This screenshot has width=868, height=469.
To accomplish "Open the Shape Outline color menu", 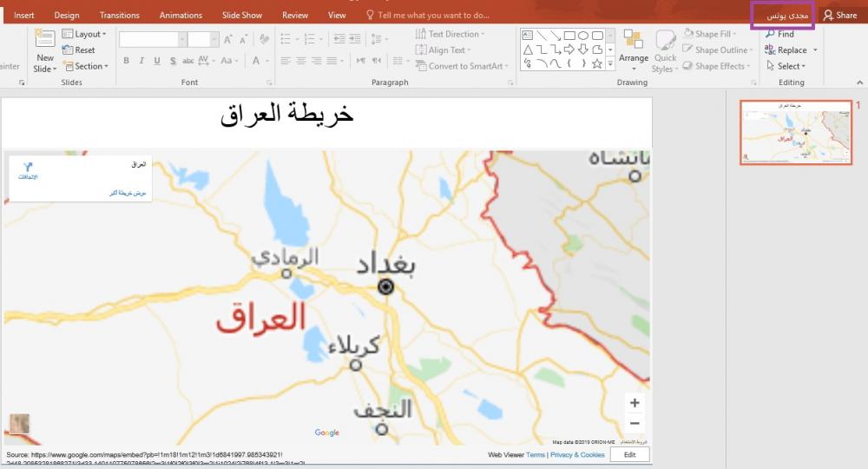I will 718,50.
